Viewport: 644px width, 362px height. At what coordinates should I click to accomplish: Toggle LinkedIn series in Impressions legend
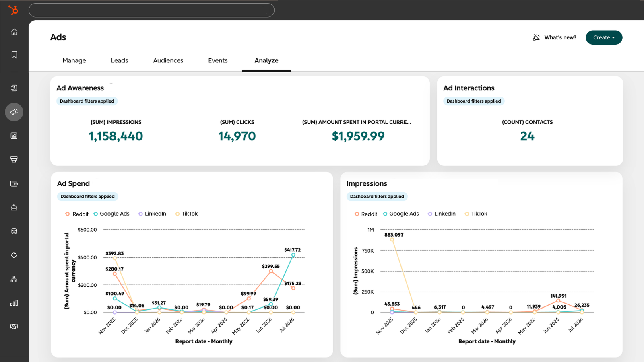pos(442,214)
